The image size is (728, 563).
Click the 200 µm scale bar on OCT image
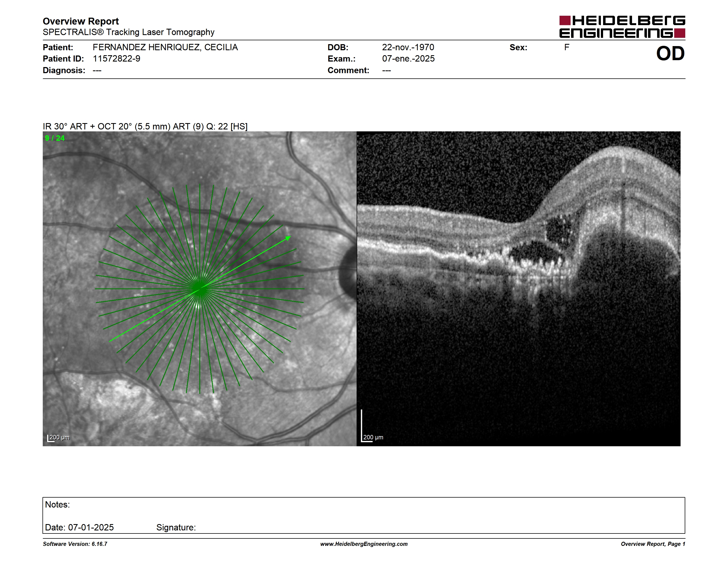point(372,426)
